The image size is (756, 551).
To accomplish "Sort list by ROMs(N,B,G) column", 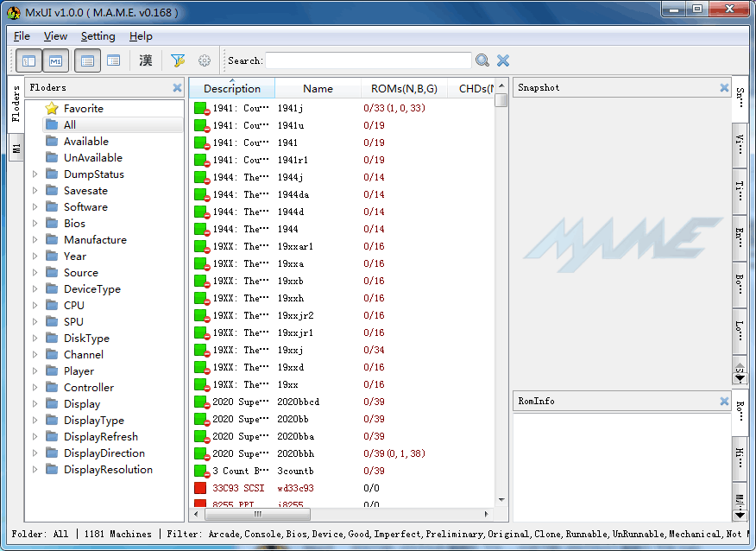I will tap(404, 89).
